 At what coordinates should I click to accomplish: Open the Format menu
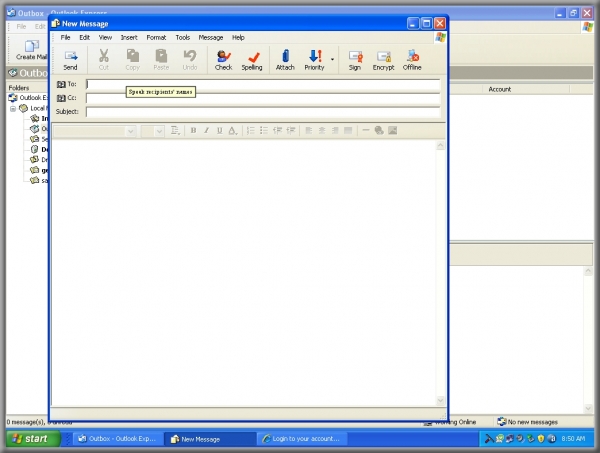click(156, 37)
